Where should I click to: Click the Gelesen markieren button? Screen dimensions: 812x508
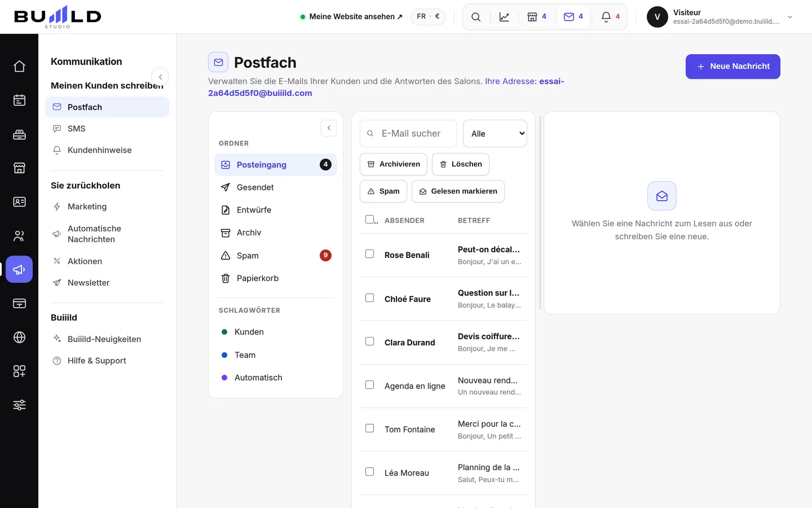click(x=458, y=191)
